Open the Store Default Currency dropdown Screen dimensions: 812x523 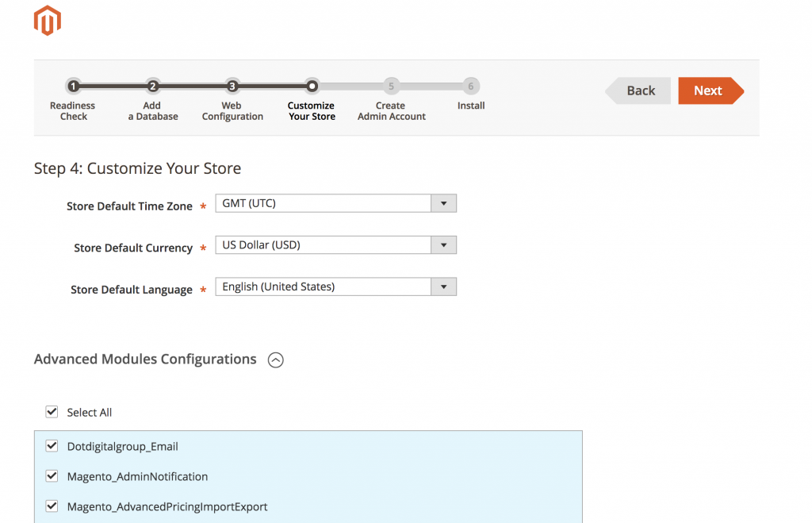(443, 244)
